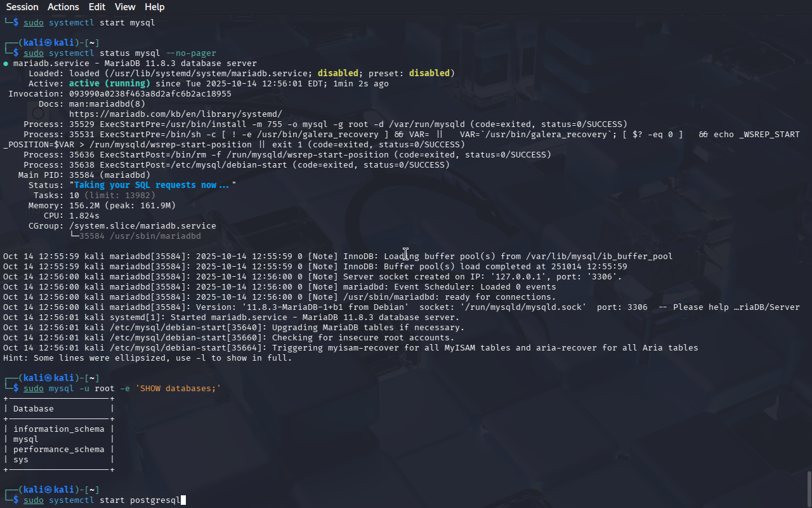Select the information_schema database row
The width and height of the screenshot is (812, 508).
tap(58, 429)
